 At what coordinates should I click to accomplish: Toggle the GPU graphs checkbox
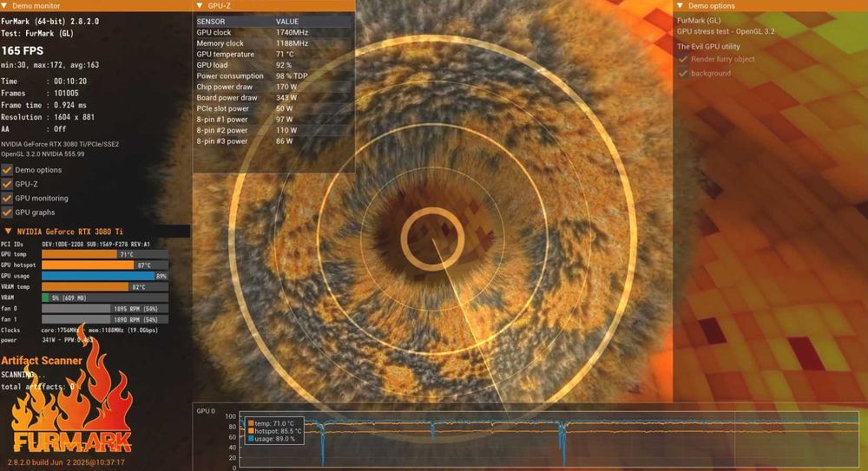(7, 212)
